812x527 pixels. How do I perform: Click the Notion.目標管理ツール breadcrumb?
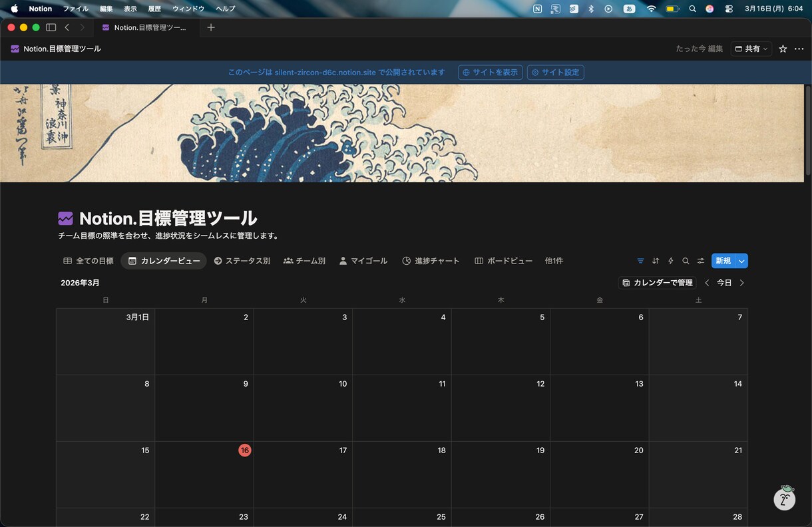click(x=56, y=49)
